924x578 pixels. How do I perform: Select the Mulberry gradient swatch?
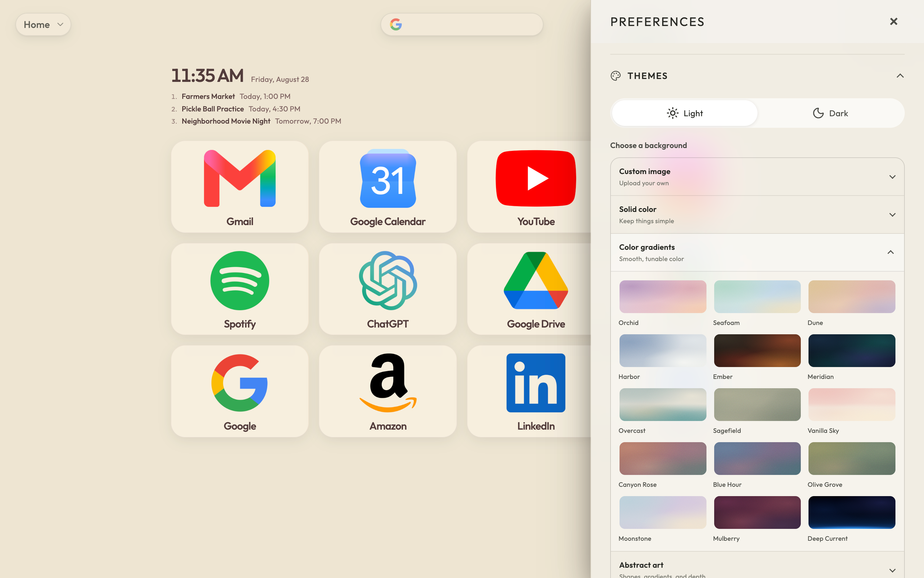click(757, 512)
